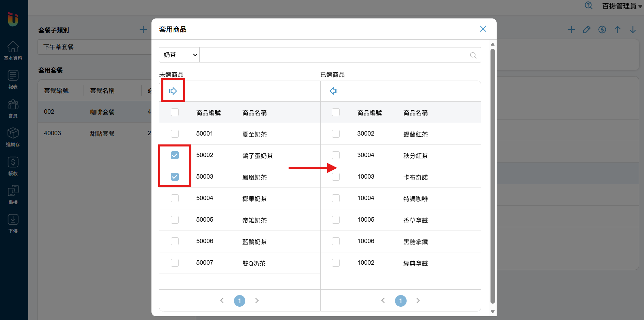Image resolution: width=644 pixels, height=320 pixels.
Task: Open 串接 integration menu in sidebar
Action: [x=13, y=195]
